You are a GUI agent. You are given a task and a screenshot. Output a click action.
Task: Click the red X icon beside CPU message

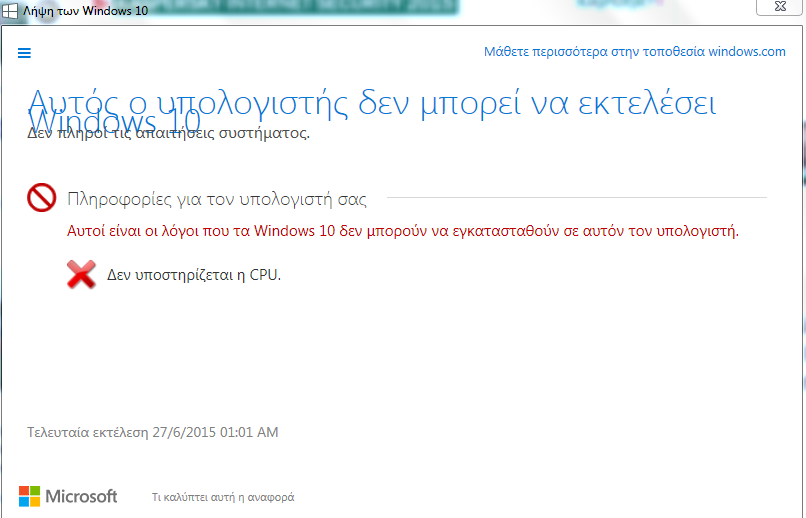point(81,274)
